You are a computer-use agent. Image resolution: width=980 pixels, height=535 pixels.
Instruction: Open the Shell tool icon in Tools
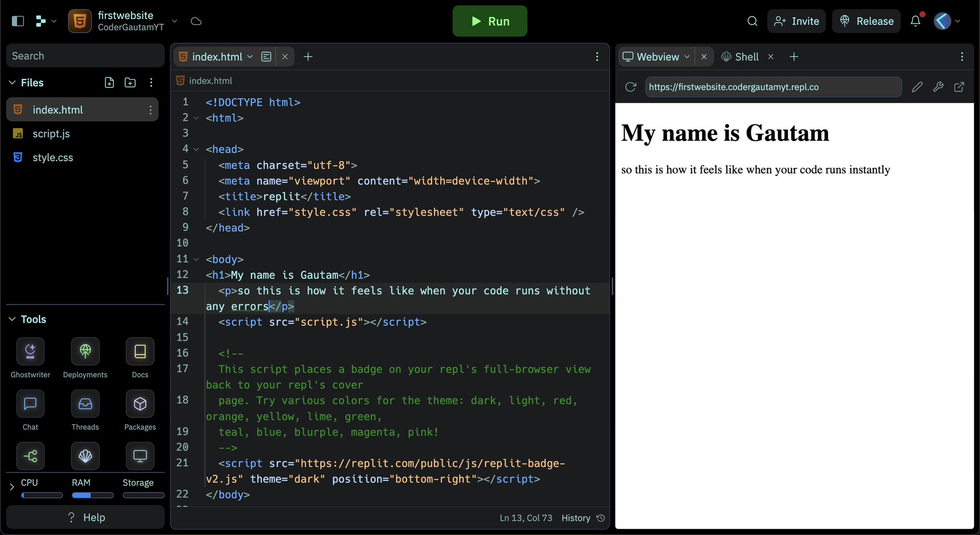tap(85, 456)
